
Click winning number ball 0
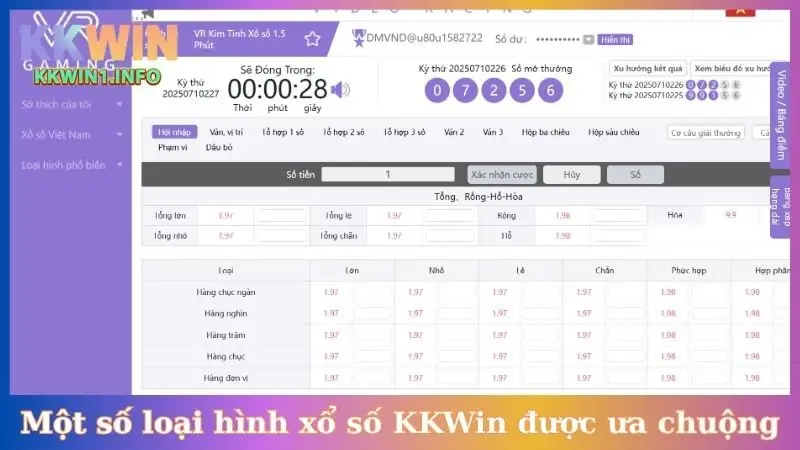pyautogui.click(x=437, y=91)
